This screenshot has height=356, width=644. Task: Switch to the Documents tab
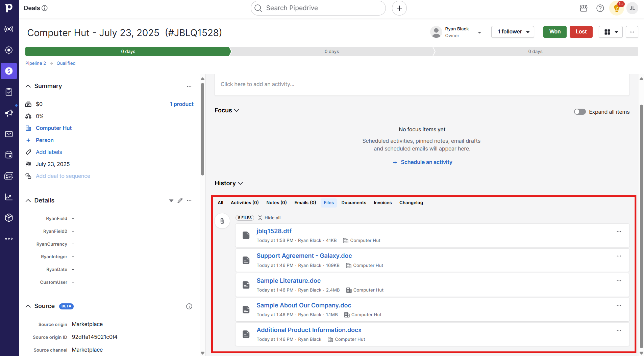point(353,202)
